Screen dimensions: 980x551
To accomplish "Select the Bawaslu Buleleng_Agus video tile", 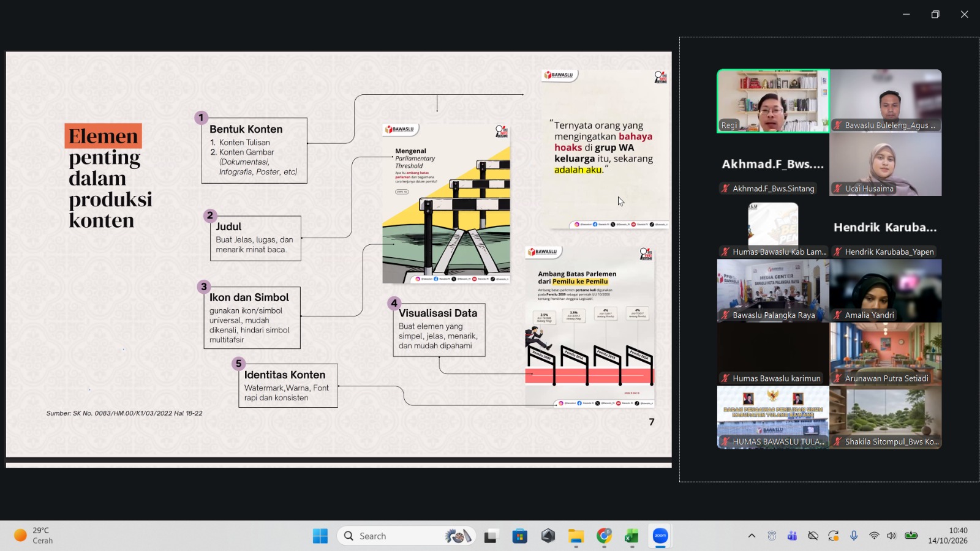I will (x=886, y=101).
